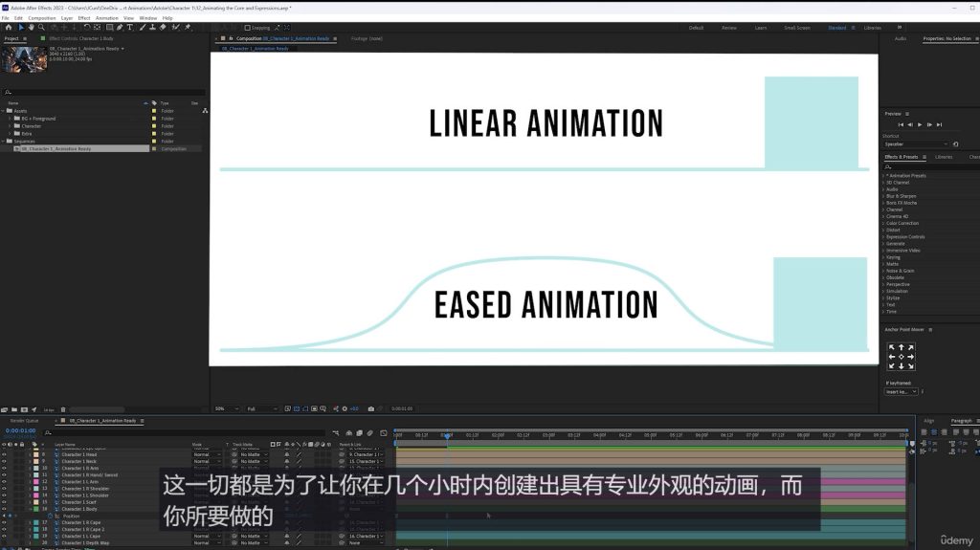Enable the Snapping checkbox
The height and width of the screenshot is (550, 980).
pos(248,28)
